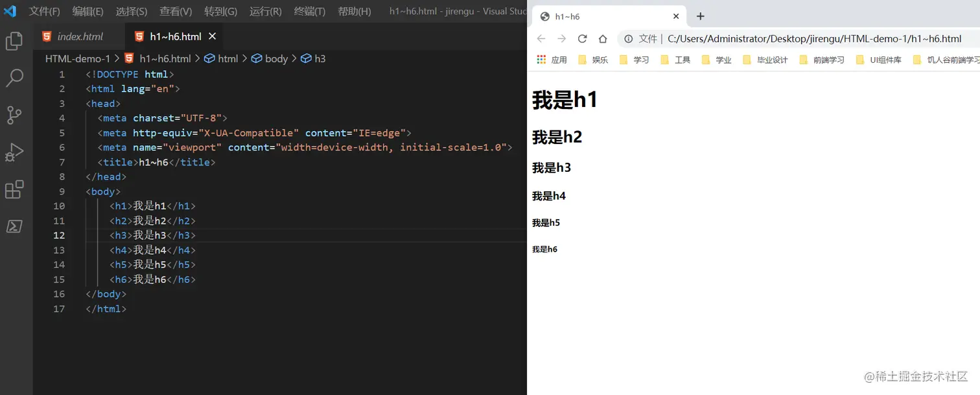The image size is (980, 395).
Task: Open the 应用 apps shortcut in the bookmarks bar
Action: 552,60
